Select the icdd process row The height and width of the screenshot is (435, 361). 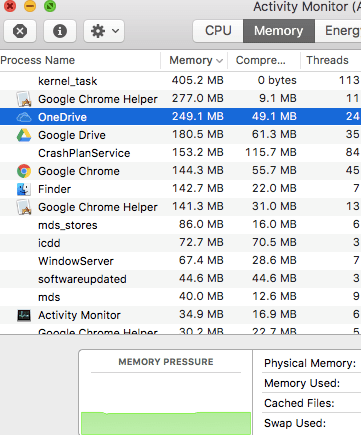(x=180, y=243)
